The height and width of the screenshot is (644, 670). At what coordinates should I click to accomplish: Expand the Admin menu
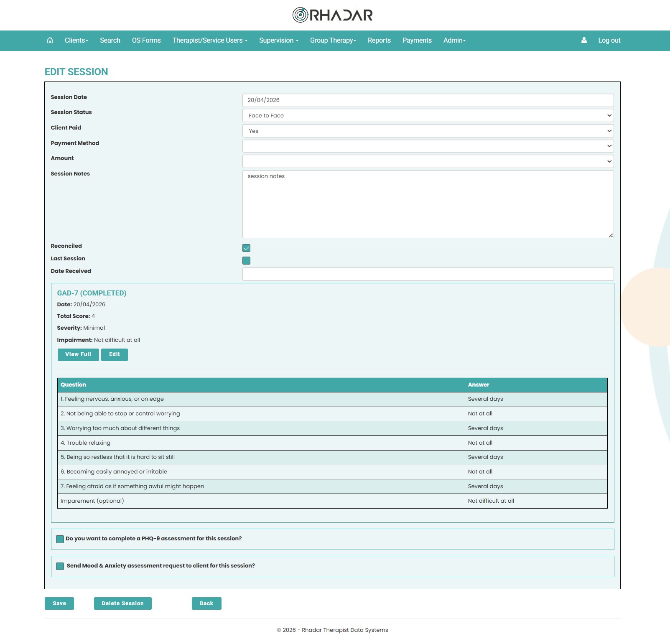pos(454,40)
